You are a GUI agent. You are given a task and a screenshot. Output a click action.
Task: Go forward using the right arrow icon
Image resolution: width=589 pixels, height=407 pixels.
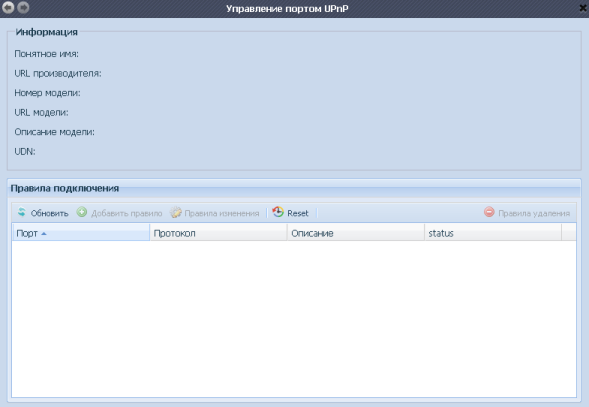click(23, 8)
